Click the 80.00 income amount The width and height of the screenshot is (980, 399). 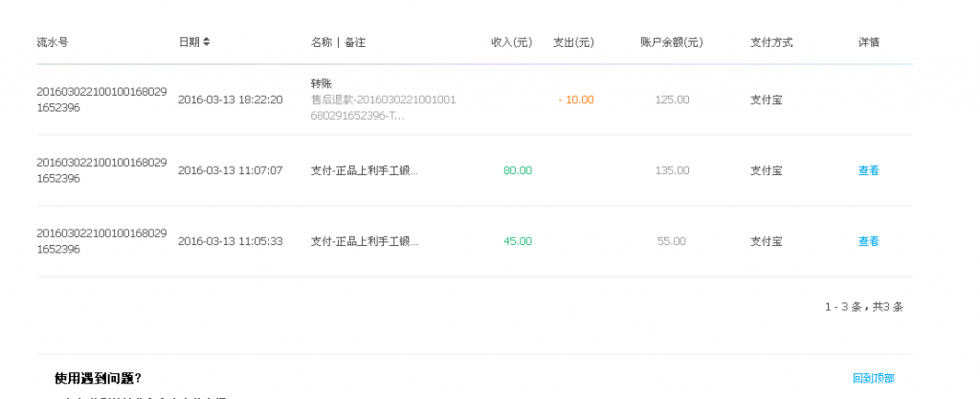tap(517, 170)
